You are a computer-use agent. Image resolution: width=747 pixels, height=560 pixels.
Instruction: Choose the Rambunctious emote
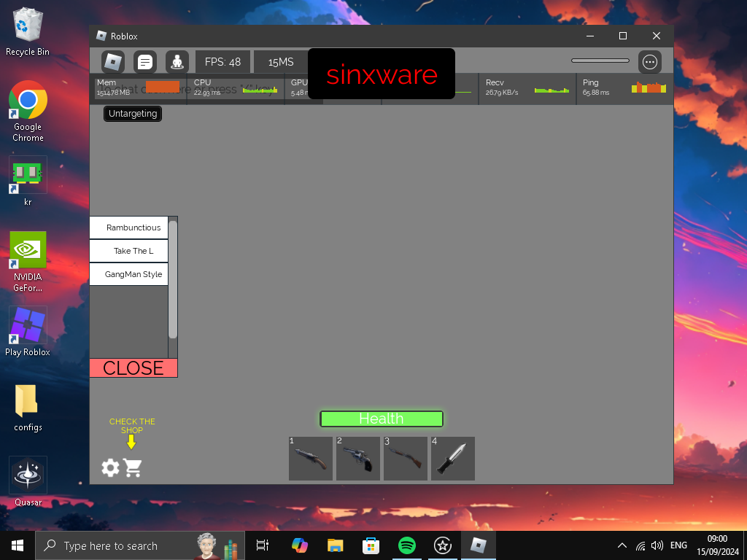[128, 227]
